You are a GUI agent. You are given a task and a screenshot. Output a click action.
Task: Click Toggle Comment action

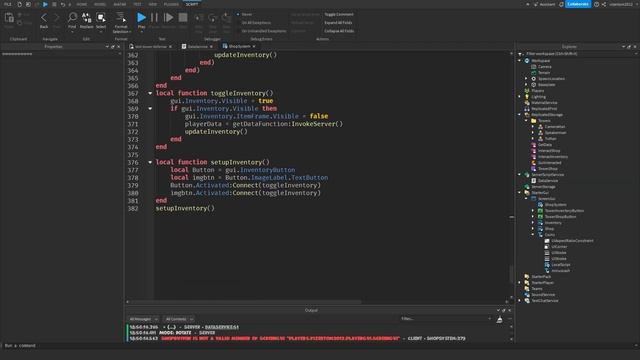(x=339, y=14)
